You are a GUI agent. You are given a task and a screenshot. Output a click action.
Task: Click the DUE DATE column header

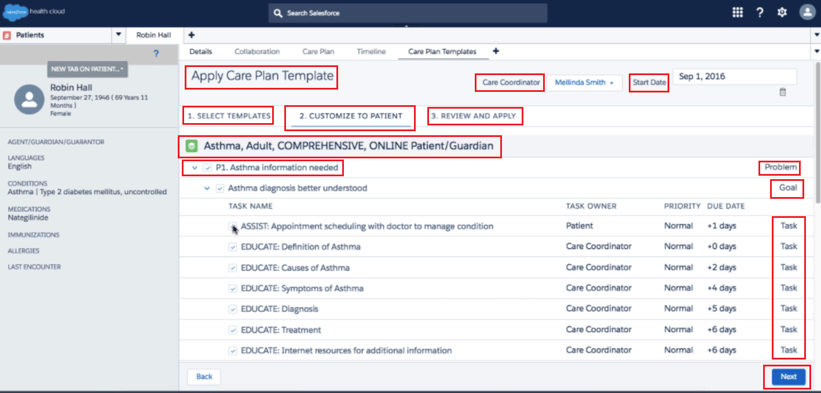tap(726, 206)
